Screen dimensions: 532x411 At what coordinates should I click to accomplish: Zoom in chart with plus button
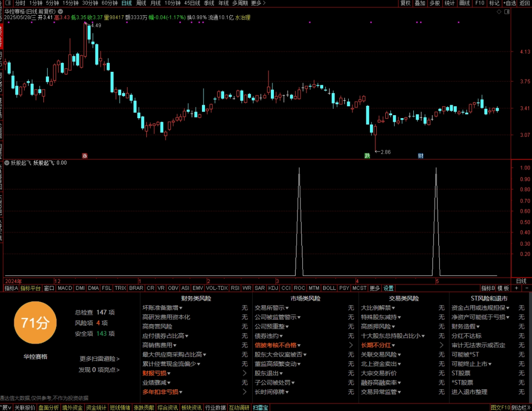(516, 288)
